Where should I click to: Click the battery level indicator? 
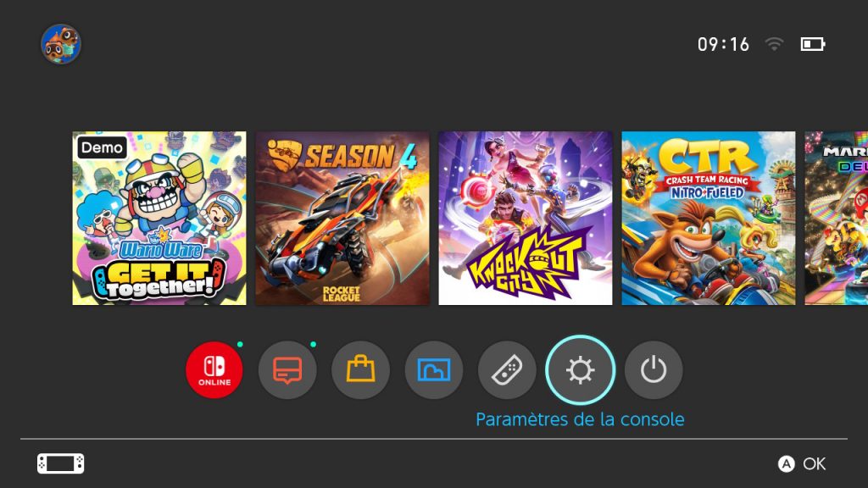tap(813, 44)
